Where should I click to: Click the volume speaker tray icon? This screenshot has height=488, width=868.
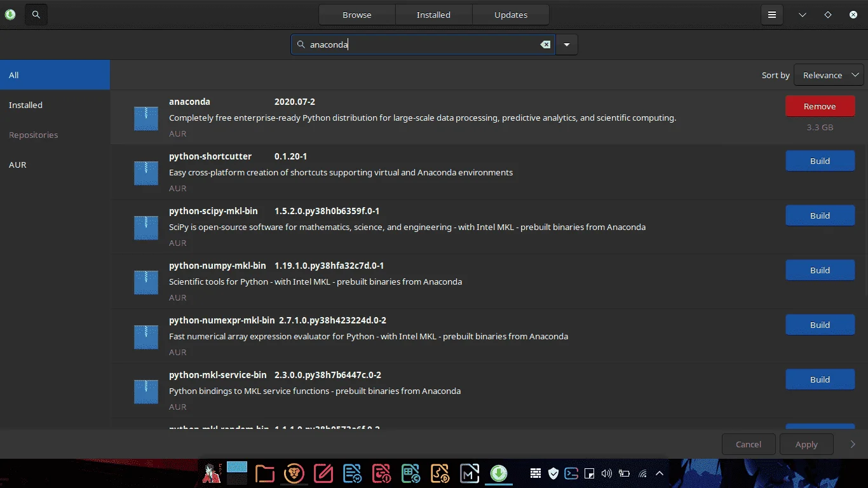click(x=607, y=473)
